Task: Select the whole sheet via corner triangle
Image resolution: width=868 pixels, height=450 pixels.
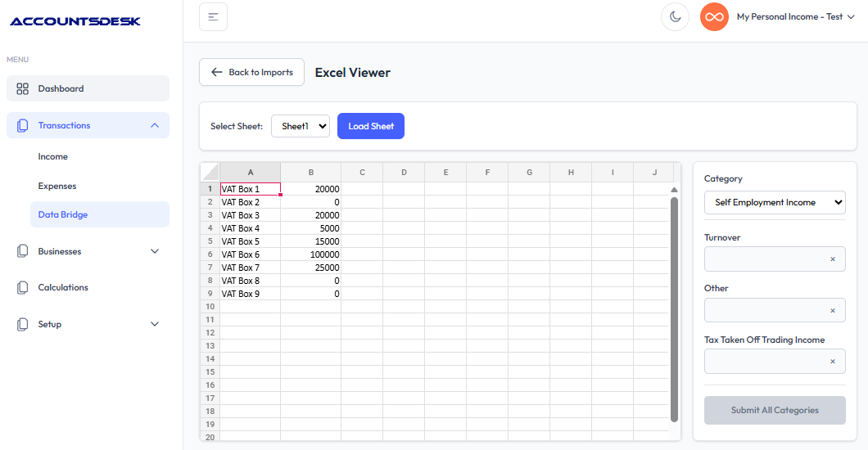Action: point(210,172)
